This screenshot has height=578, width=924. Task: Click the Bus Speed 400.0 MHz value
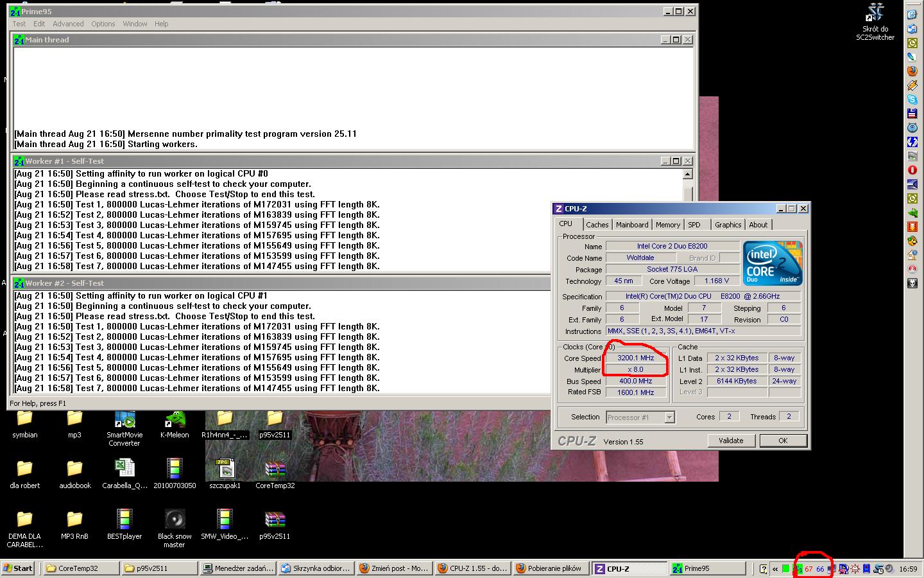coord(636,381)
